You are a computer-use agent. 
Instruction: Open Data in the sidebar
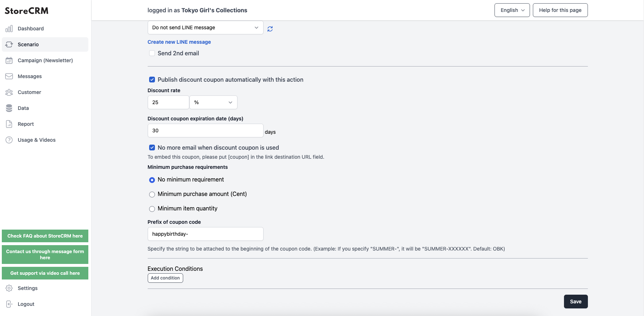[45, 108]
